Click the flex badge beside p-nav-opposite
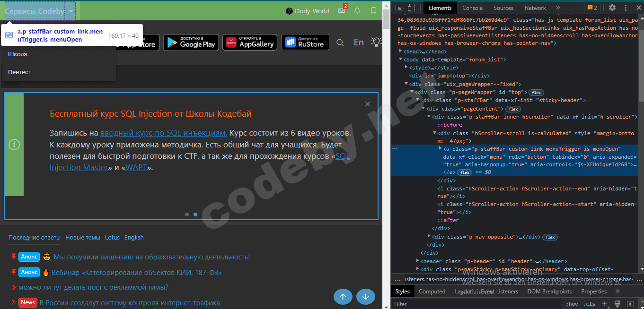 [x=550, y=237]
